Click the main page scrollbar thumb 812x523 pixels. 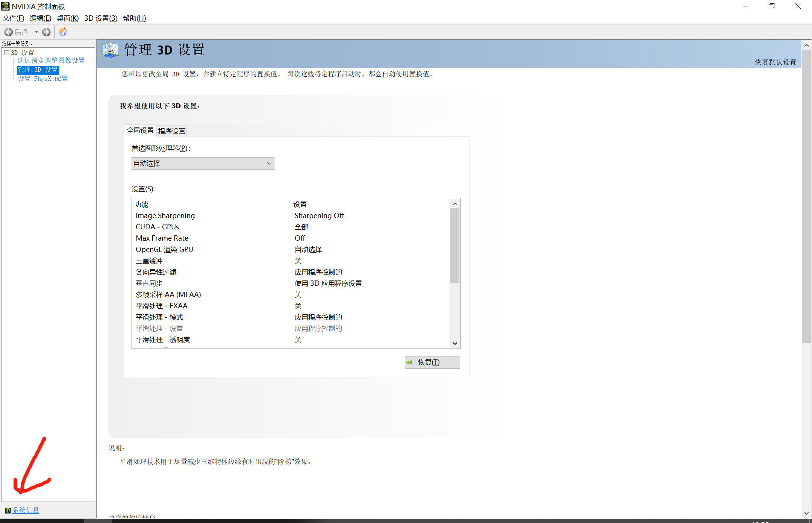pyautogui.click(x=806, y=197)
